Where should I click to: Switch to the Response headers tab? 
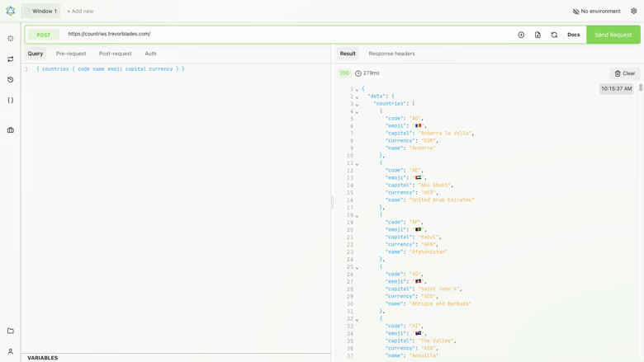click(391, 54)
